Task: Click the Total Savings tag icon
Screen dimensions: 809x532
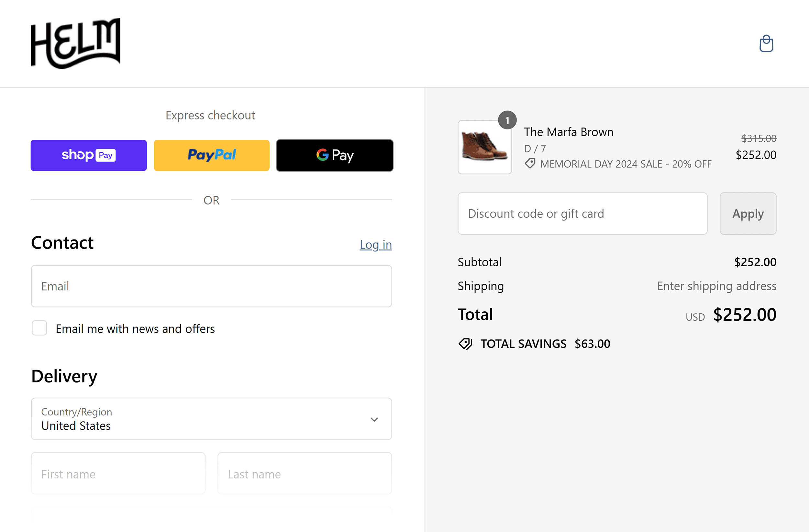Action: click(465, 344)
